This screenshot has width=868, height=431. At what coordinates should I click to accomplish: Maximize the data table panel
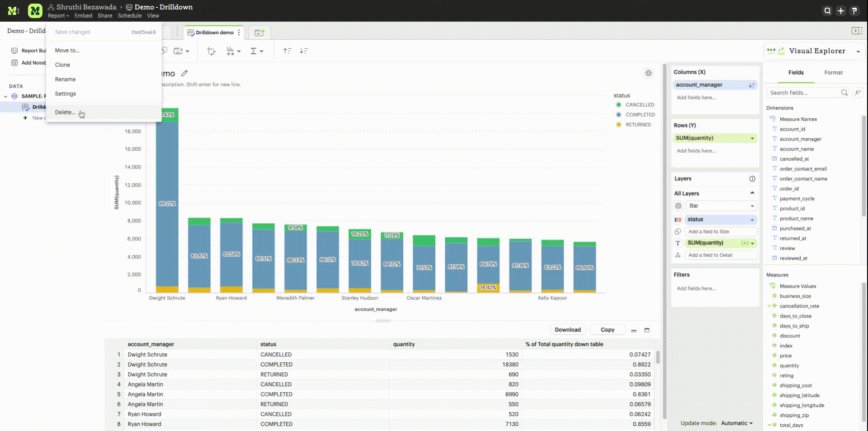[647, 330]
